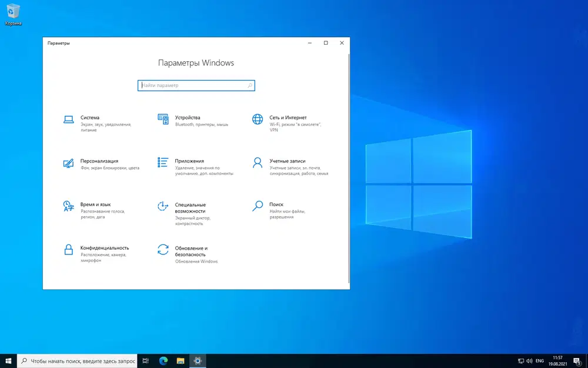Open the Специальные возможности icon

click(x=163, y=206)
